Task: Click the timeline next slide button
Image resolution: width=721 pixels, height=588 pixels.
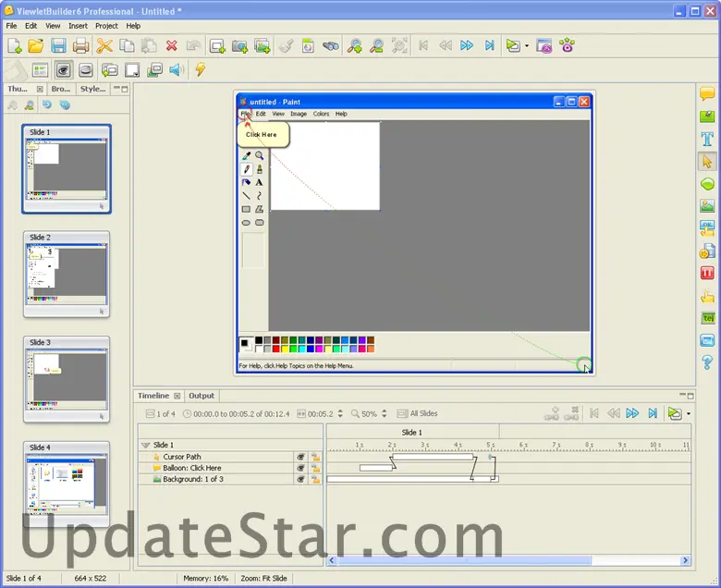Action: coord(632,413)
